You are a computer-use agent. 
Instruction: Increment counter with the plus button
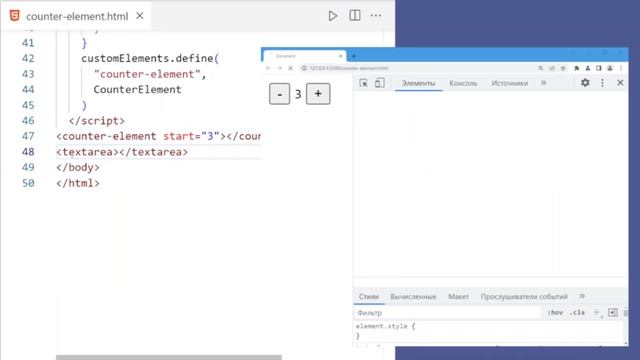pos(318,94)
